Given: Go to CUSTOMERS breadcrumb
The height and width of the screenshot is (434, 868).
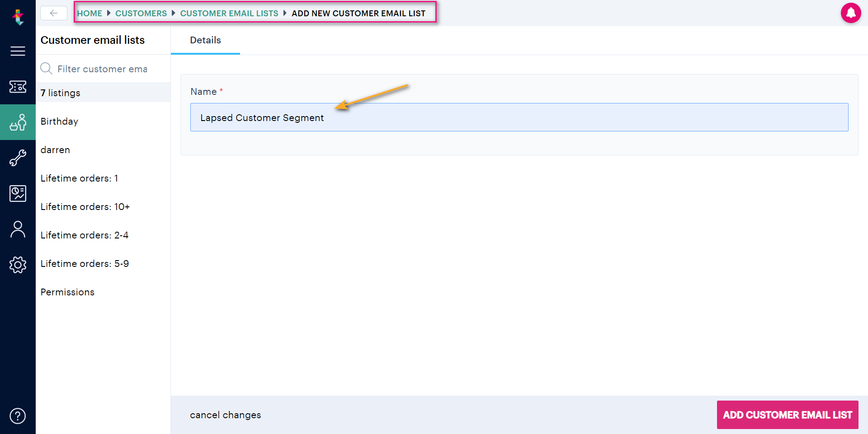Looking at the screenshot, I should point(141,13).
